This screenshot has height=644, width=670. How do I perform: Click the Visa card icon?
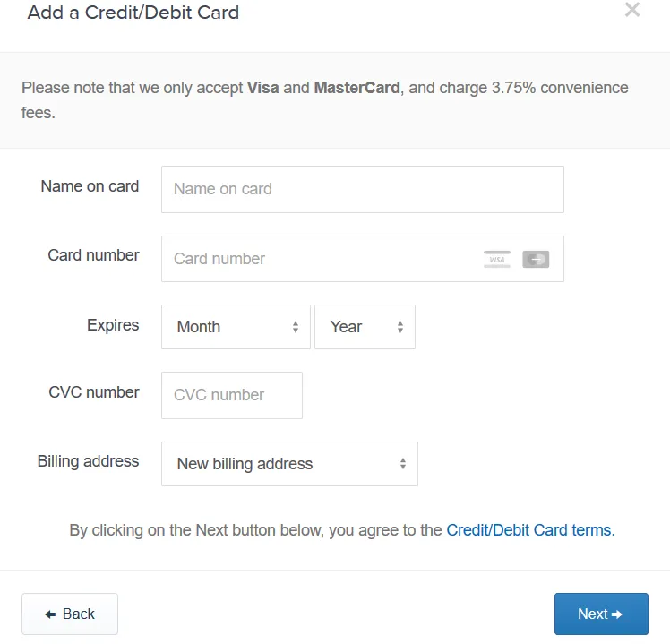(x=496, y=259)
